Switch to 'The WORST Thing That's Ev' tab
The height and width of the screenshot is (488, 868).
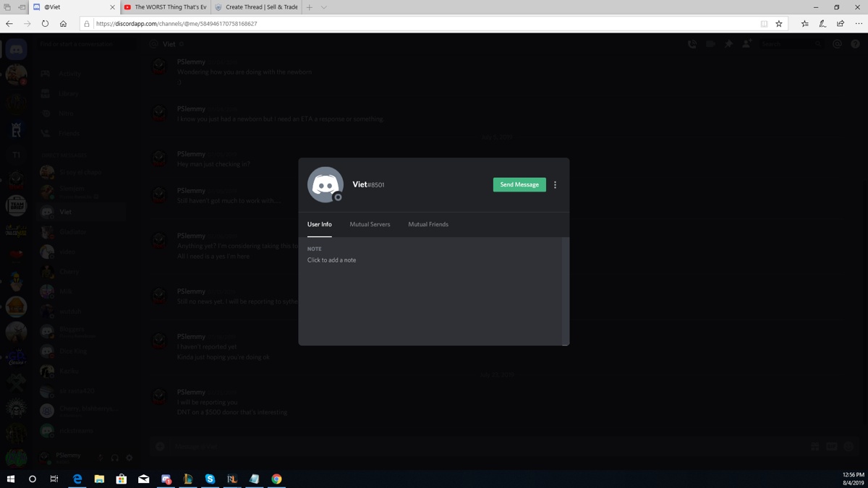[165, 7]
